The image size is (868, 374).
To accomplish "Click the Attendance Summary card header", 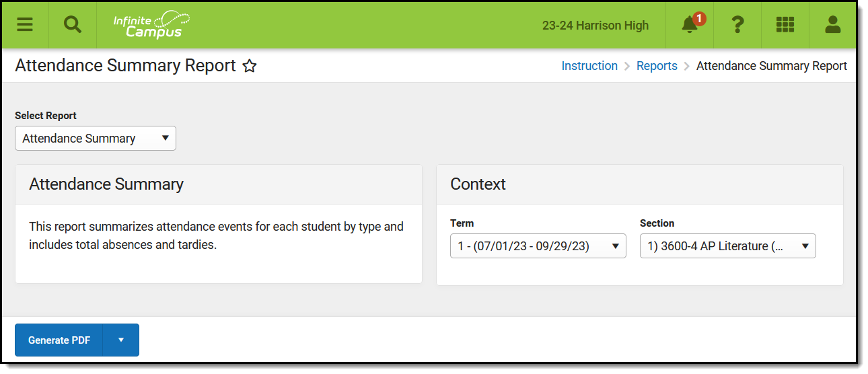I will (106, 184).
